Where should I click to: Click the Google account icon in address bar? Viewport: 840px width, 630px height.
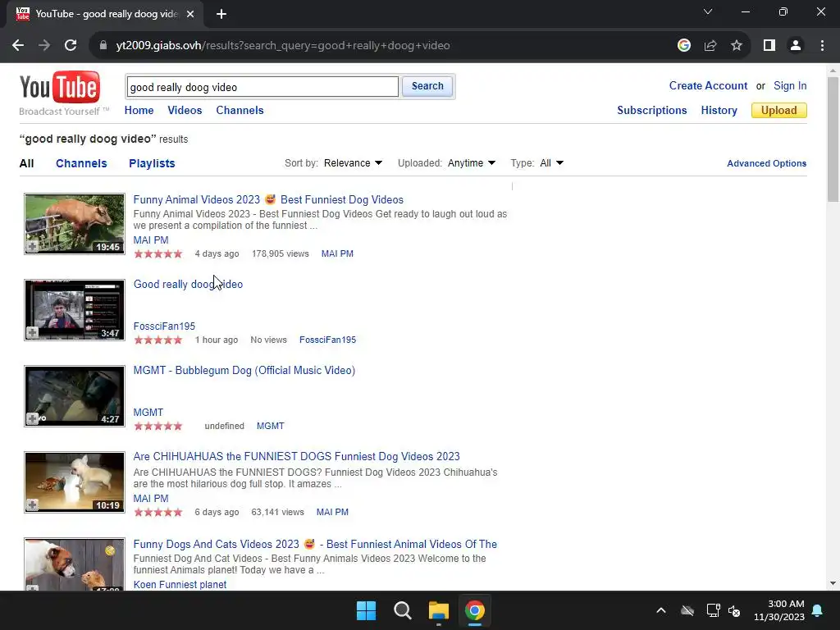683,46
